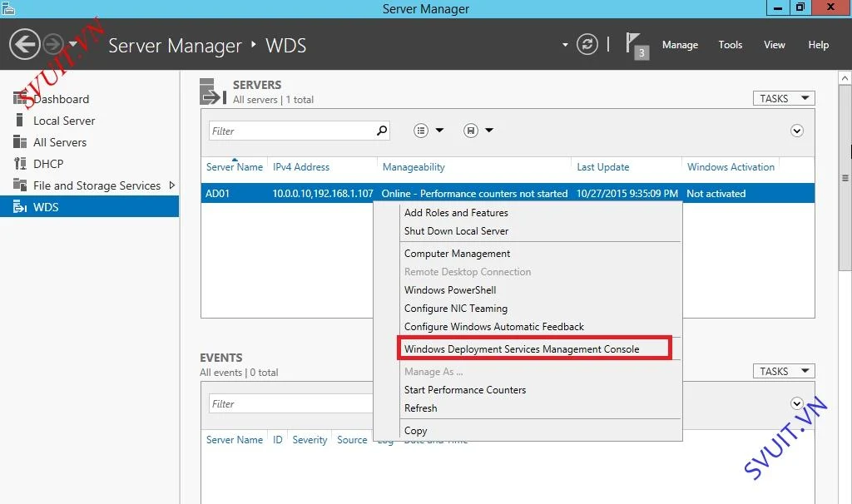Click the forward navigation arrow
Screen dimensions: 852x504
52,44
